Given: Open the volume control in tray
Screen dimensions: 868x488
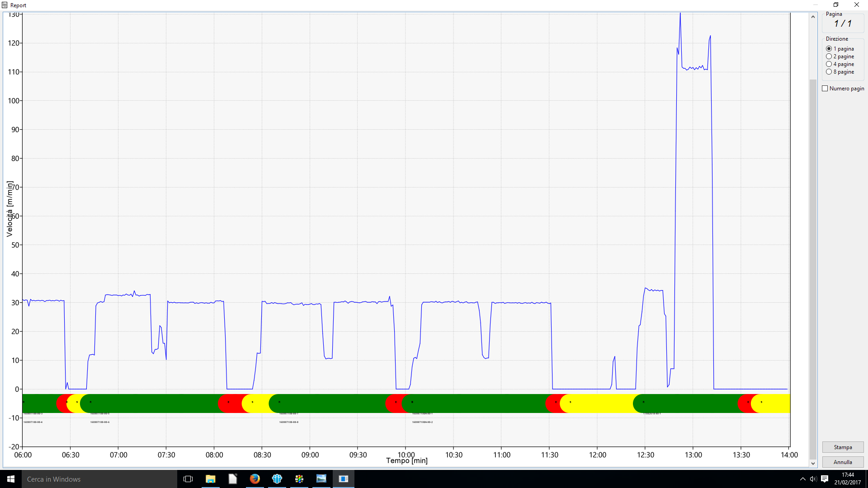Looking at the screenshot, I should coord(813,479).
